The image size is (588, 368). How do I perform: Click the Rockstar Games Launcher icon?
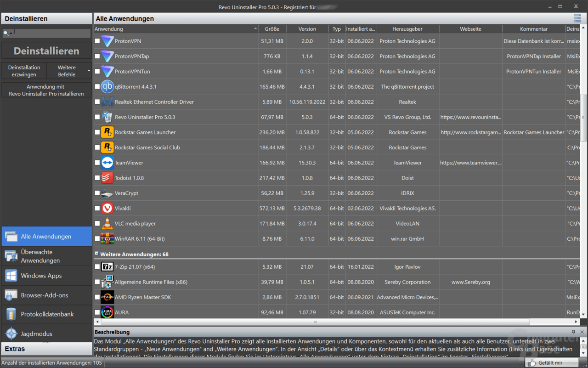107,132
